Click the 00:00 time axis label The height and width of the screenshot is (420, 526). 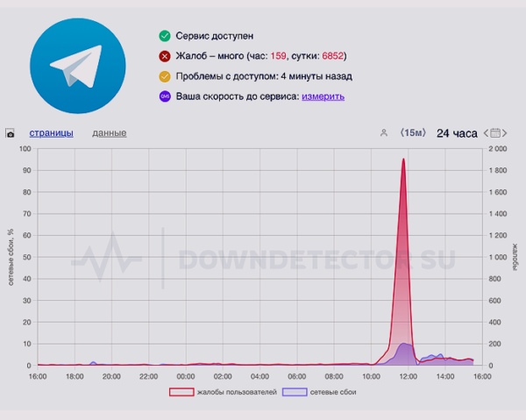click(x=186, y=376)
